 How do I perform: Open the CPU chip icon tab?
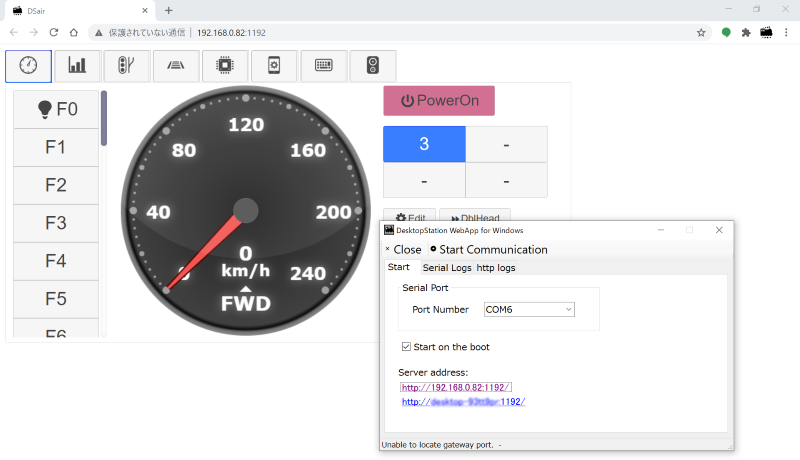point(225,66)
